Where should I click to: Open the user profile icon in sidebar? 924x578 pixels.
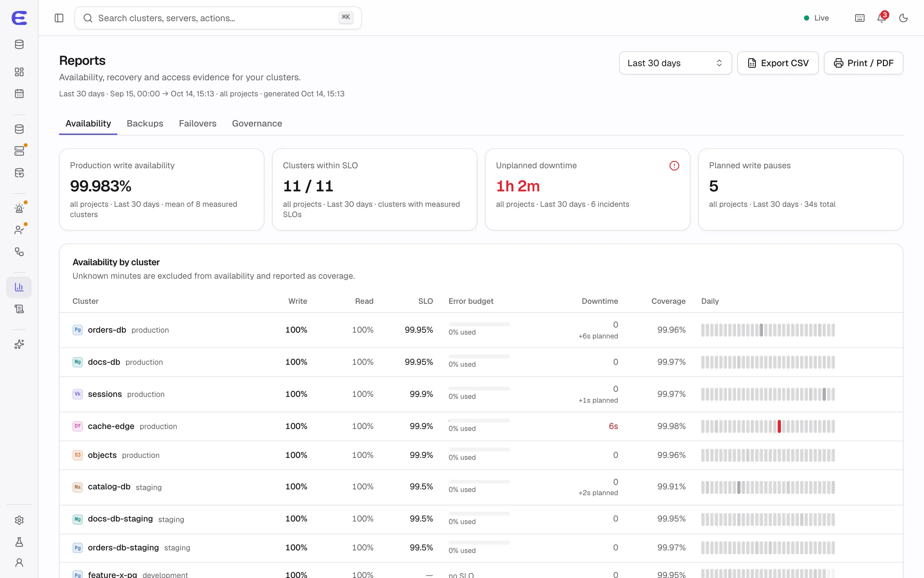coord(19,563)
